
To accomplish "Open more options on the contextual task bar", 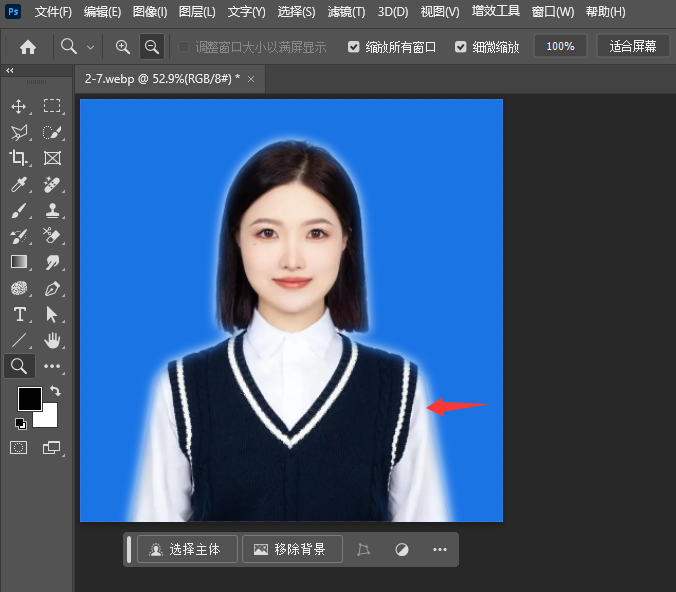I will (x=440, y=549).
